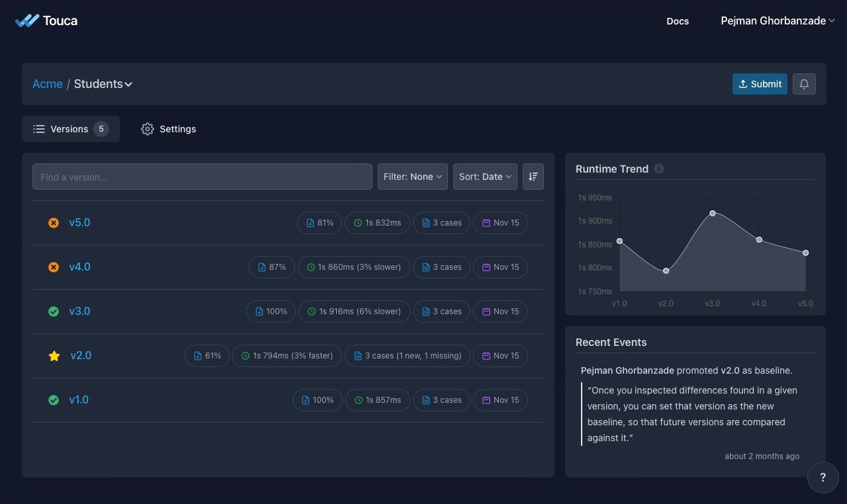Click v3.0's 100% match score badge
The width and height of the screenshot is (847, 504).
click(271, 312)
